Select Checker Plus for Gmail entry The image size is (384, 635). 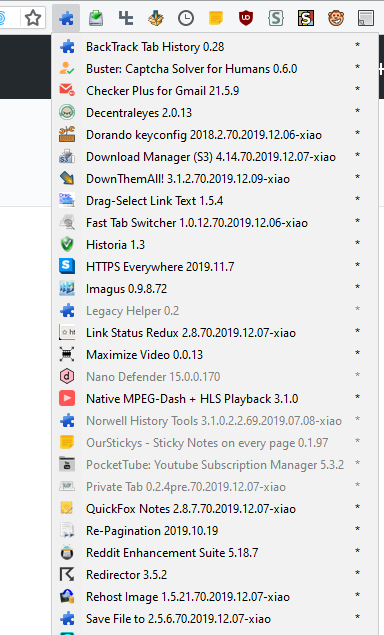[215, 90]
